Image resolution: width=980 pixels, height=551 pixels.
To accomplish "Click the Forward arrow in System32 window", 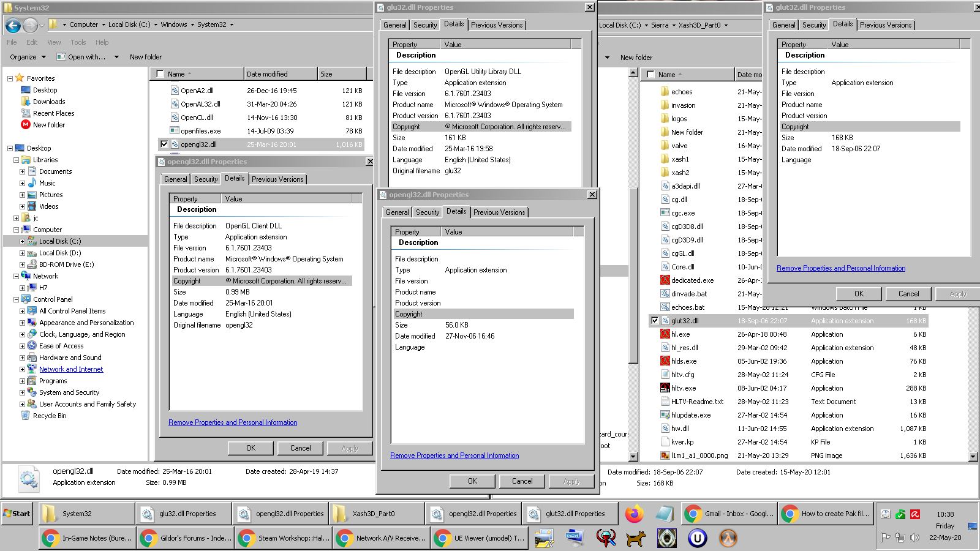I will [x=30, y=25].
